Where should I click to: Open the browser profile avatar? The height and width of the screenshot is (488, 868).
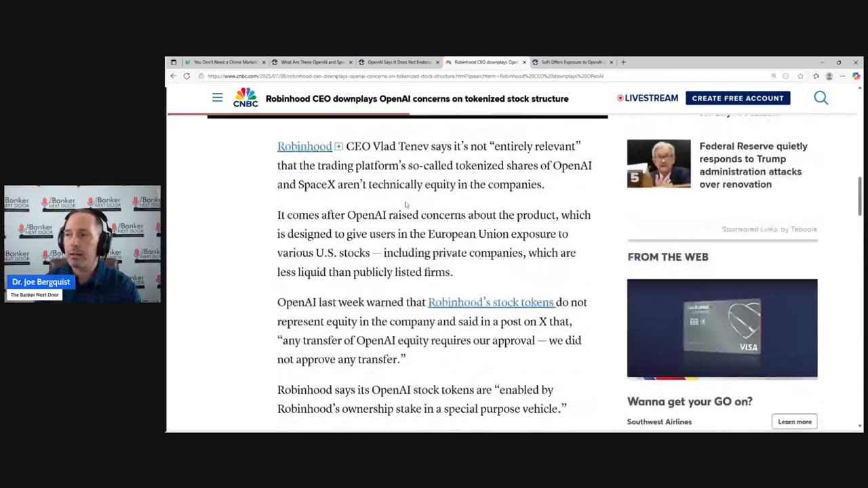(829, 76)
